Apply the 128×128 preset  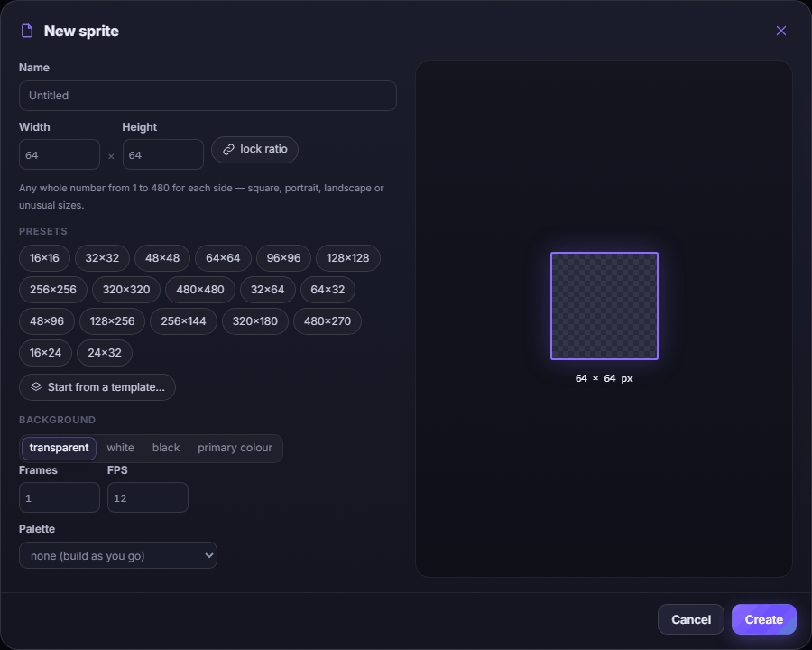click(x=348, y=258)
